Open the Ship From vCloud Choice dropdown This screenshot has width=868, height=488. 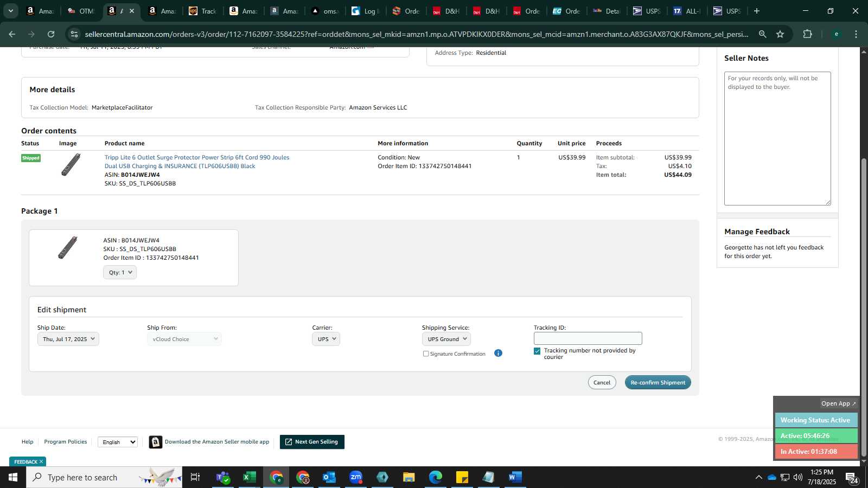[184, 339]
